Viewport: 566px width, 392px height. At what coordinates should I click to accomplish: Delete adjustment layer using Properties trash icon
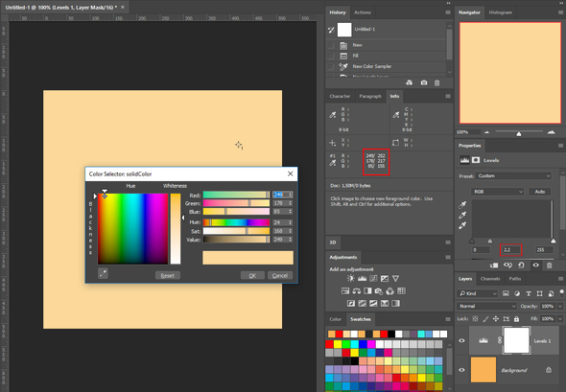[x=549, y=265]
